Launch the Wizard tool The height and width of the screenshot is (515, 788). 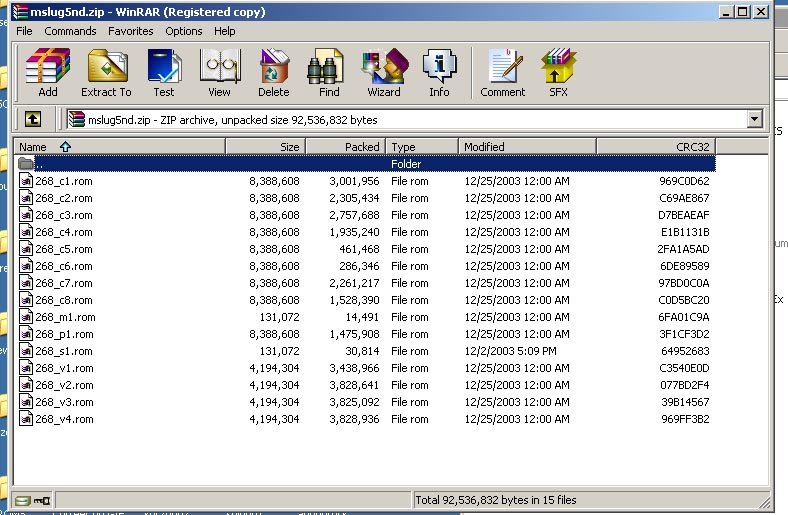pos(383,73)
